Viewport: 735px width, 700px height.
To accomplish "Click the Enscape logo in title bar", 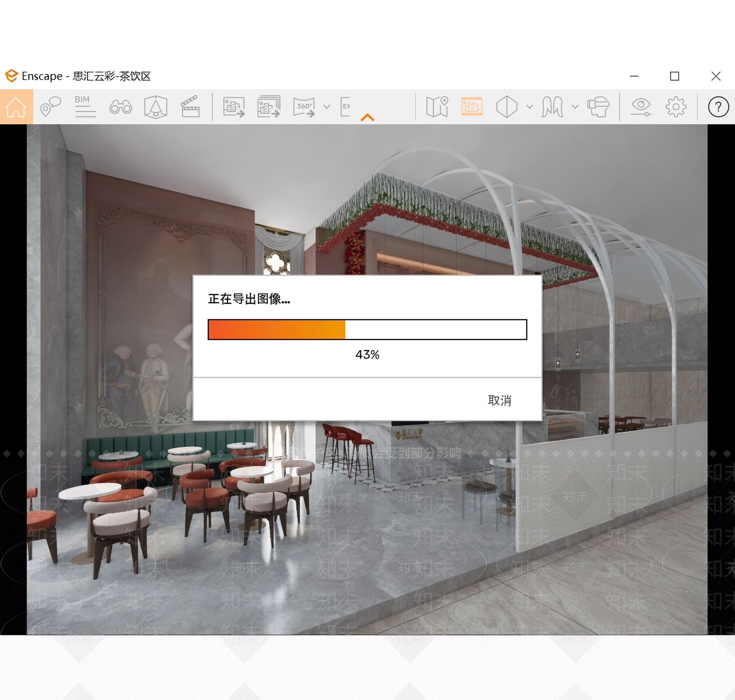I will (x=11, y=76).
